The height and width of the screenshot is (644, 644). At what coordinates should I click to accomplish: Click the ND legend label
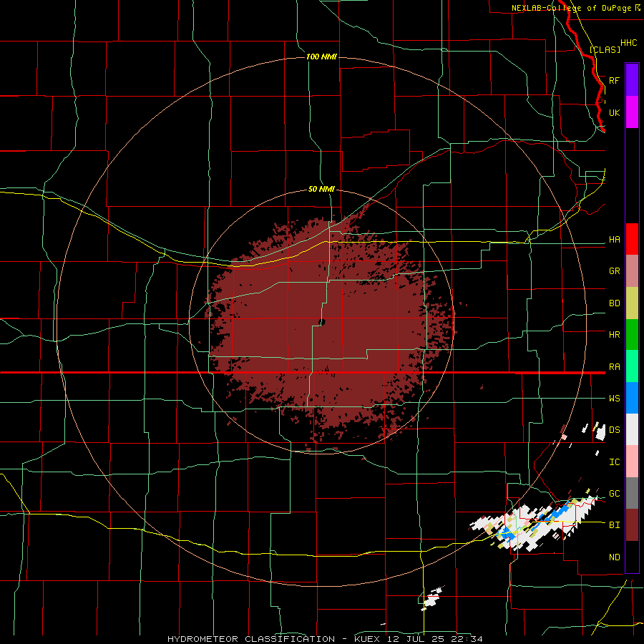point(615,557)
